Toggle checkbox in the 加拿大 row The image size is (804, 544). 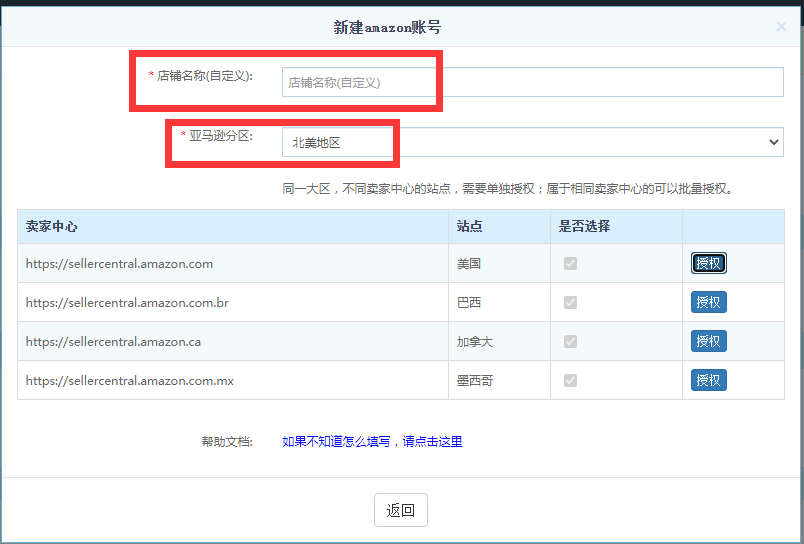(570, 341)
